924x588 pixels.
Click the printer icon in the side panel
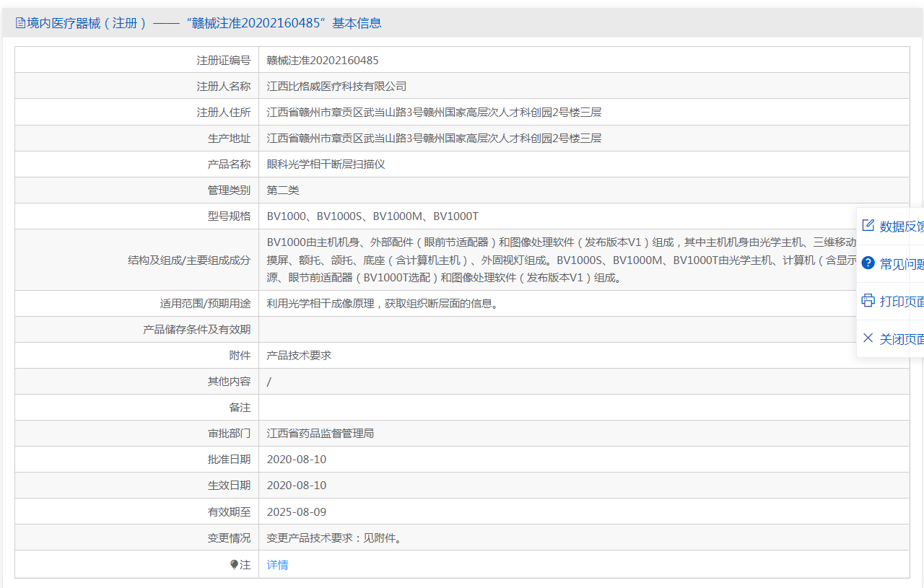pyautogui.click(x=868, y=300)
